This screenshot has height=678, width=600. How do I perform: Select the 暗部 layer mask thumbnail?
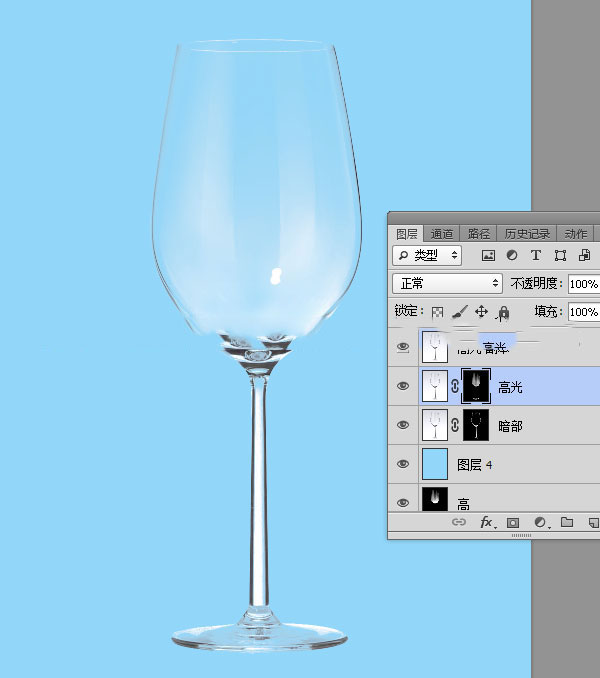tap(476, 425)
